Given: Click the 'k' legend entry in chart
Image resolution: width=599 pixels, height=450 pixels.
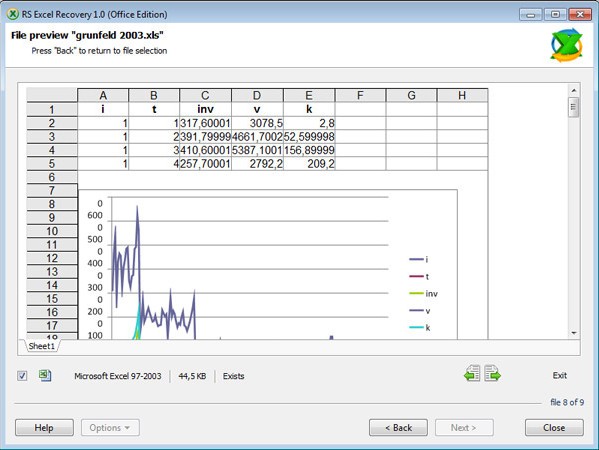Looking at the screenshot, I should click(x=419, y=327).
